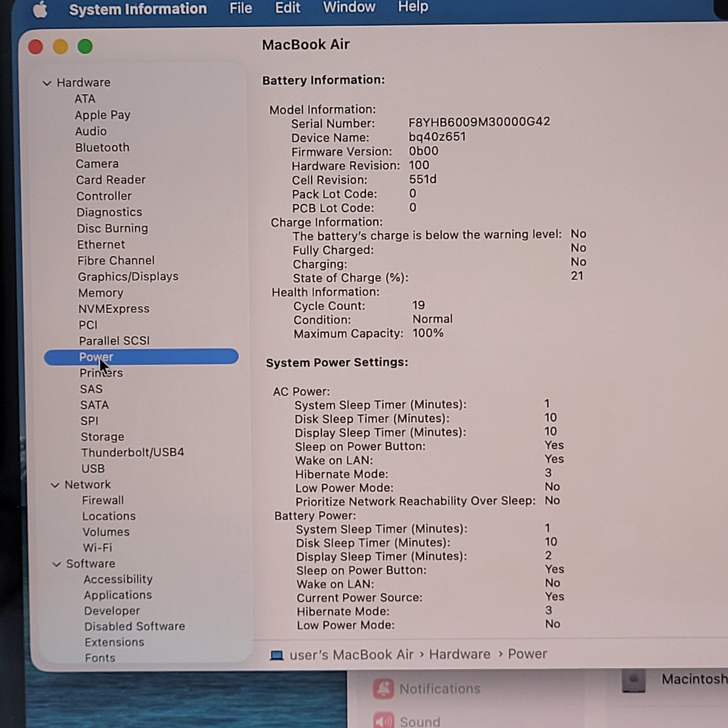The width and height of the screenshot is (728, 728).
Task: Open the Window menu
Action: (349, 7)
